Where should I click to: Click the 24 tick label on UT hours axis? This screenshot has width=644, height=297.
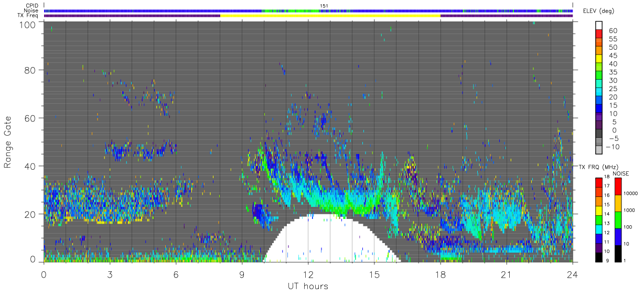pos(572,275)
